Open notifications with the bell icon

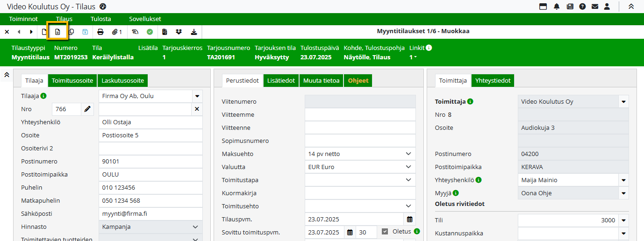click(x=557, y=7)
